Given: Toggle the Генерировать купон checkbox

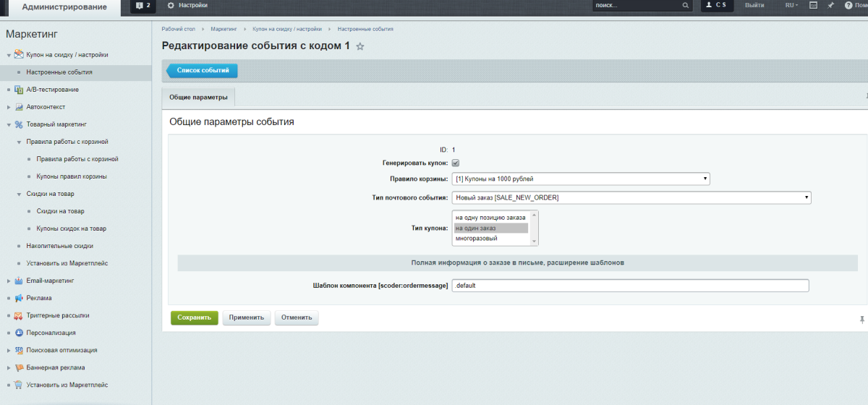Looking at the screenshot, I should point(456,163).
